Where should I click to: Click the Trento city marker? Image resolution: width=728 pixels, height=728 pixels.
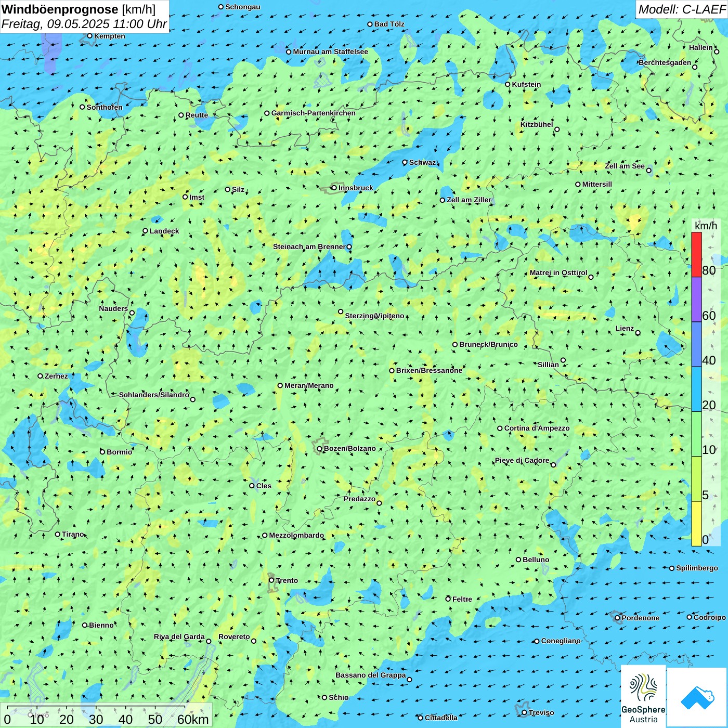tap(271, 580)
